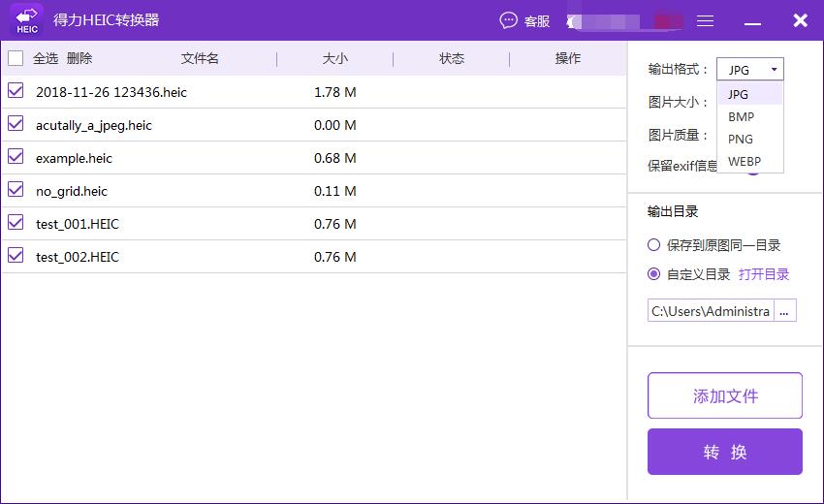Select save to original folder option
The height and width of the screenshot is (504, 824).
tap(654, 245)
